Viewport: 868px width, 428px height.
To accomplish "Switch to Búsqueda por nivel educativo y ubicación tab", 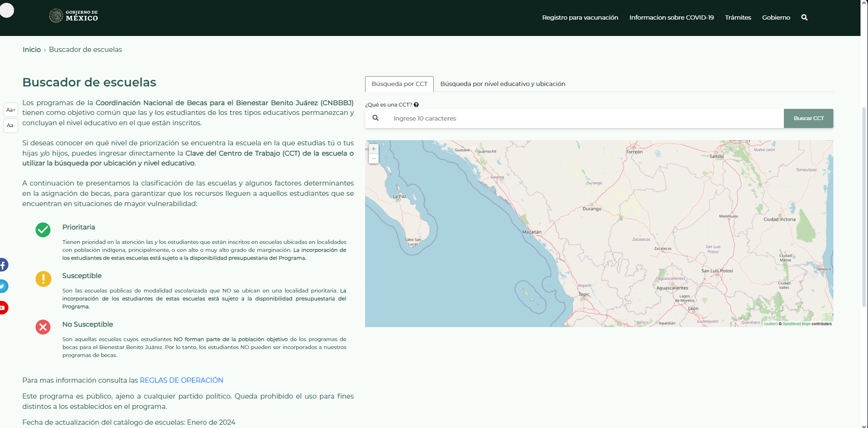I will pyautogui.click(x=503, y=84).
